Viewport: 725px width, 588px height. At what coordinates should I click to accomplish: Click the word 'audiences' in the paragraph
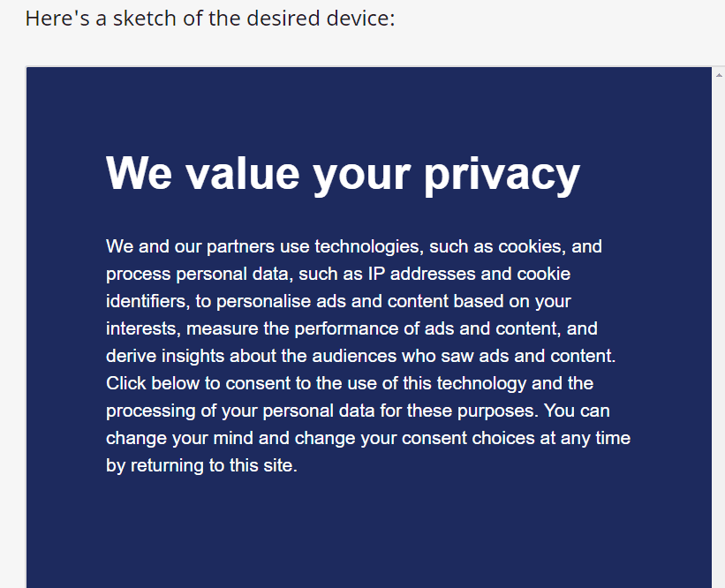[354, 356]
